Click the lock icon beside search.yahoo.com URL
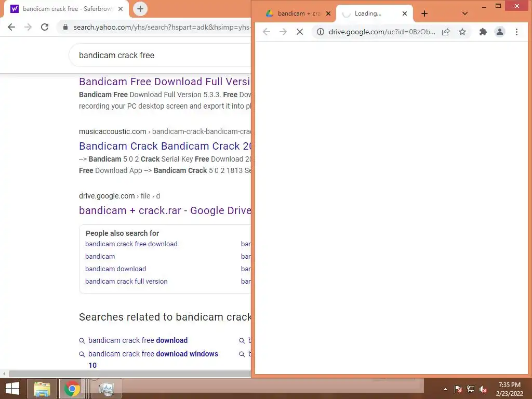Image resolution: width=532 pixels, height=399 pixels. click(65, 27)
